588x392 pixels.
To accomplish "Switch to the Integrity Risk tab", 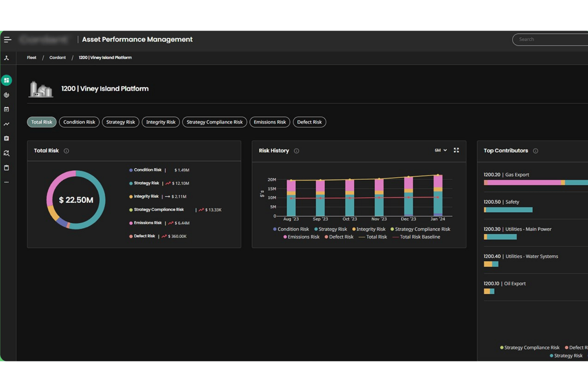I will (x=161, y=122).
